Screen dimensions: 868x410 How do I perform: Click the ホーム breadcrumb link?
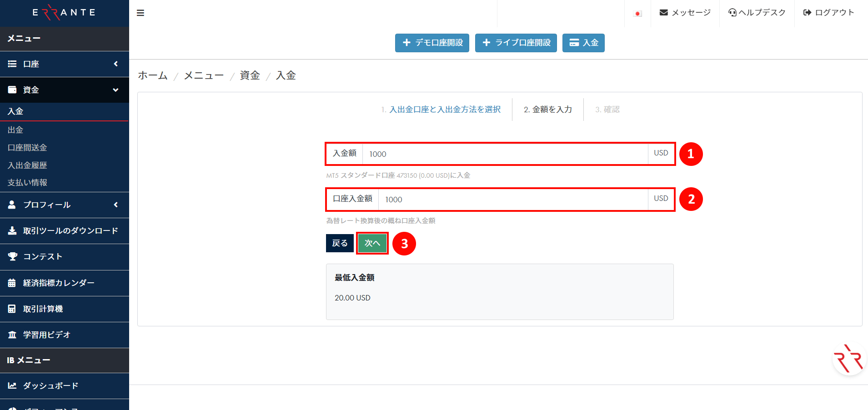click(153, 75)
